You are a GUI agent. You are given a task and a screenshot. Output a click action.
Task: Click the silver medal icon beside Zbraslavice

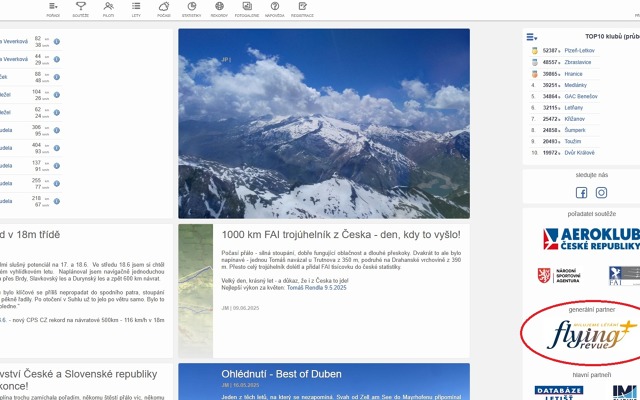534,62
